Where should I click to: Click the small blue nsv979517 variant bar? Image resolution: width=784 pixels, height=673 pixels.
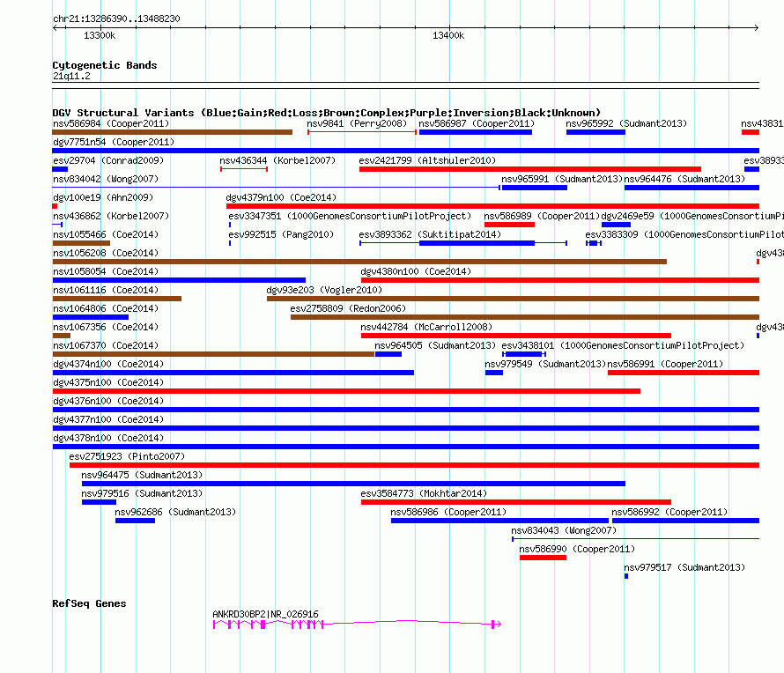coord(626,576)
